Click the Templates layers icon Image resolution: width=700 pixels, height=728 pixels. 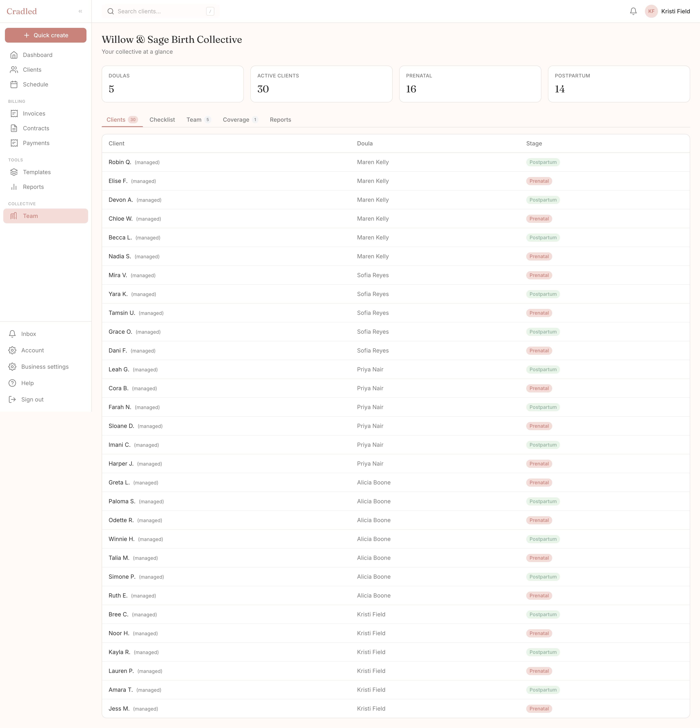(14, 172)
